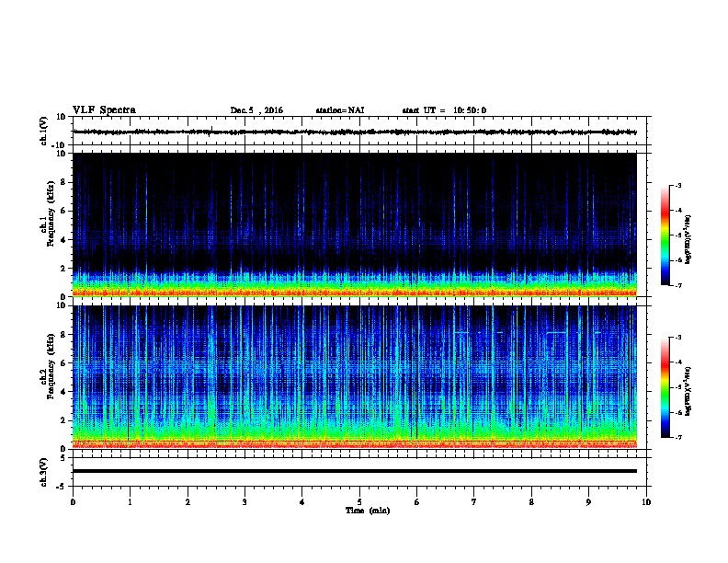The image size is (728, 563).
Task: Click tick label "1" on the Time axis
Action: 130,502
